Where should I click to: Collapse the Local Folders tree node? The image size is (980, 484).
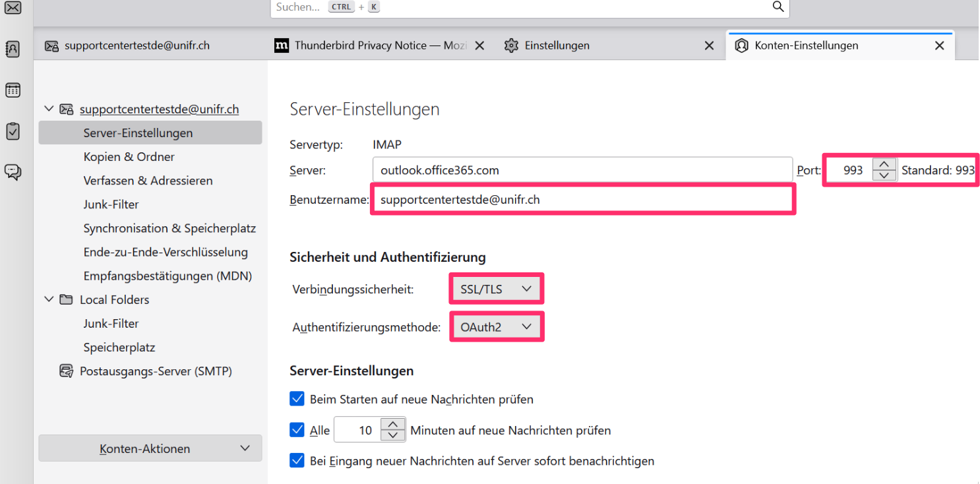coord(49,299)
